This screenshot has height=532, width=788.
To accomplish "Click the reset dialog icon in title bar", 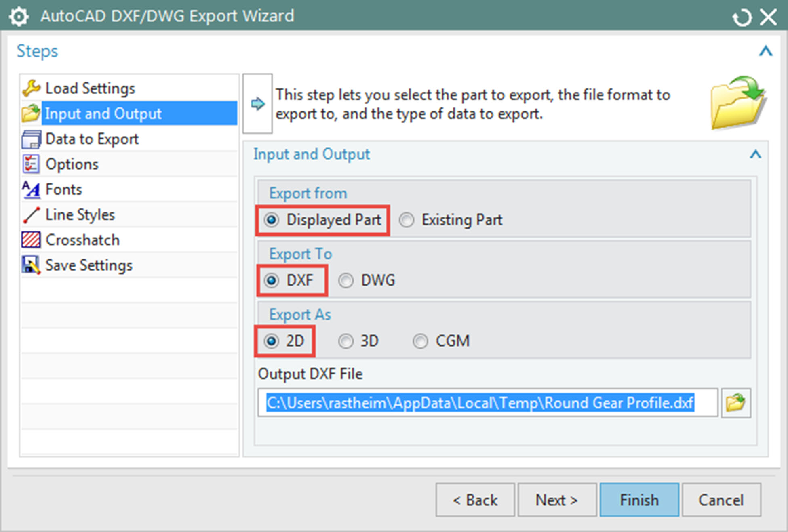I will pyautogui.click(x=742, y=17).
